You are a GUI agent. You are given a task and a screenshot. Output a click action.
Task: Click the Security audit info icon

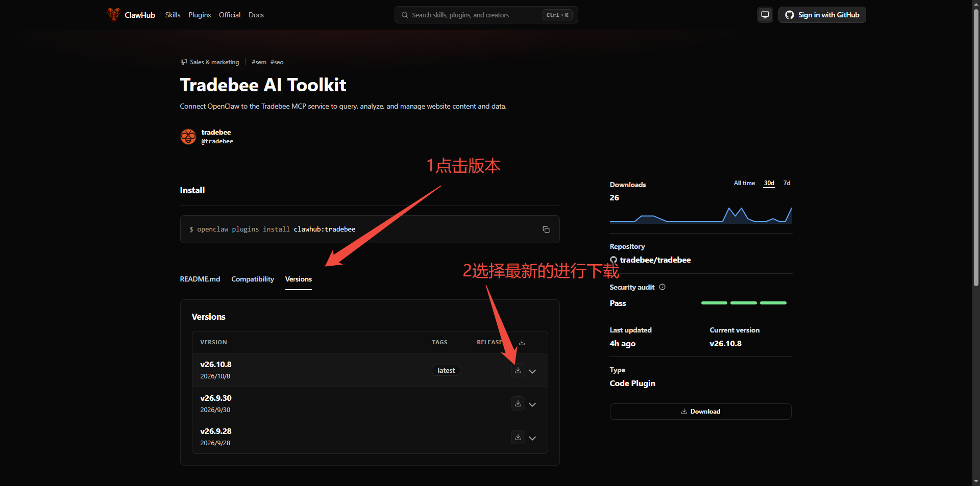point(662,287)
